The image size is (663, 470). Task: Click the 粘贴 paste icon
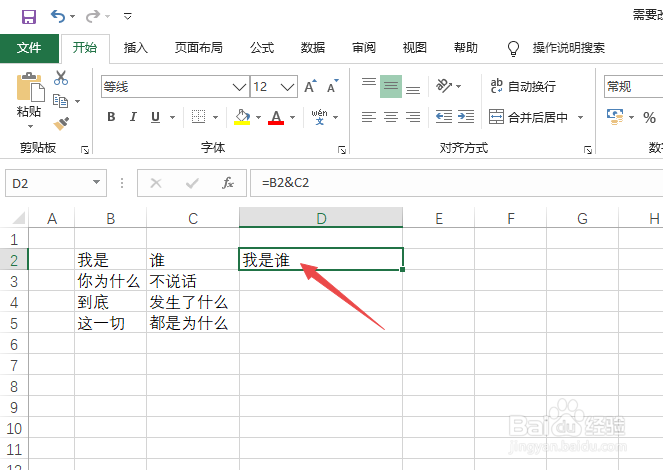point(30,88)
